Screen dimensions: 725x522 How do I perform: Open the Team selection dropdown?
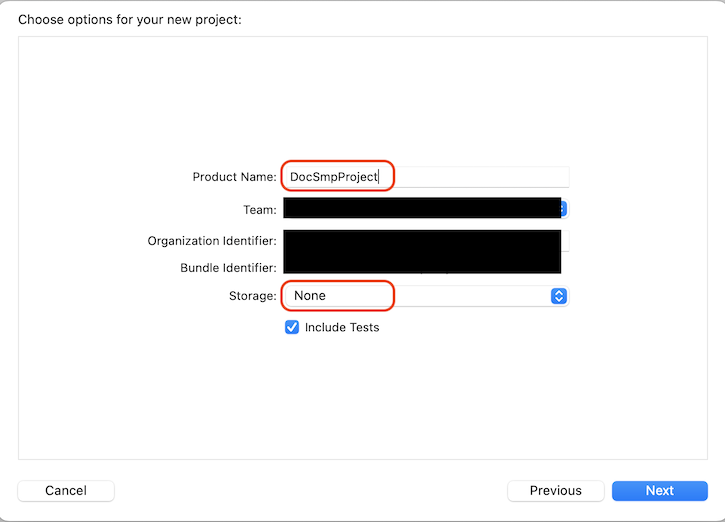pyautogui.click(x=422, y=209)
